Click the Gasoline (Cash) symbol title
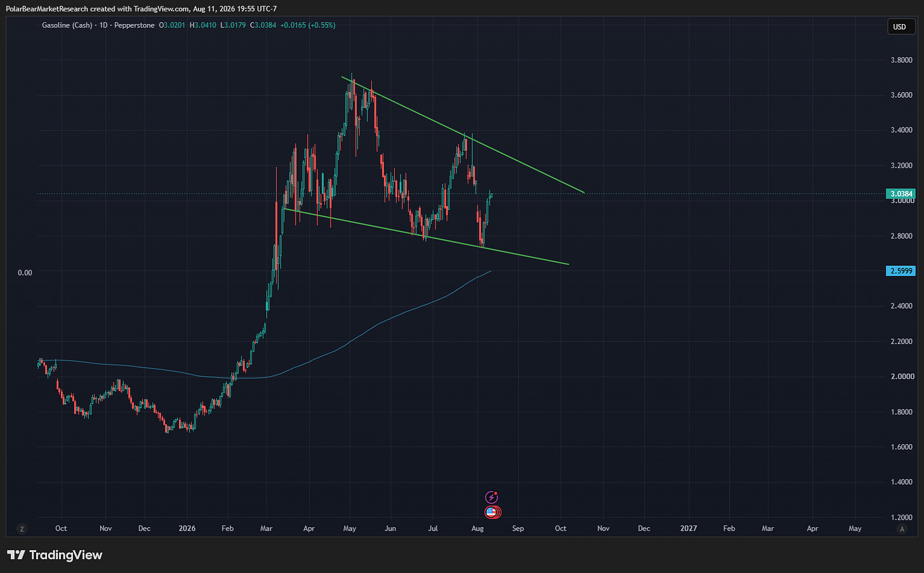The width and height of the screenshot is (924, 573). click(x=67, y=25)
